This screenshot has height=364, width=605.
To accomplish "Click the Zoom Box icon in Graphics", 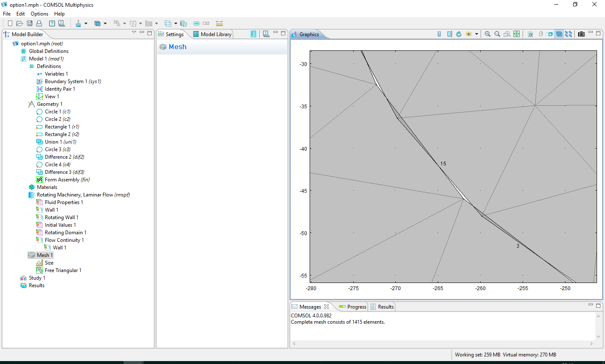I will 507,34.
